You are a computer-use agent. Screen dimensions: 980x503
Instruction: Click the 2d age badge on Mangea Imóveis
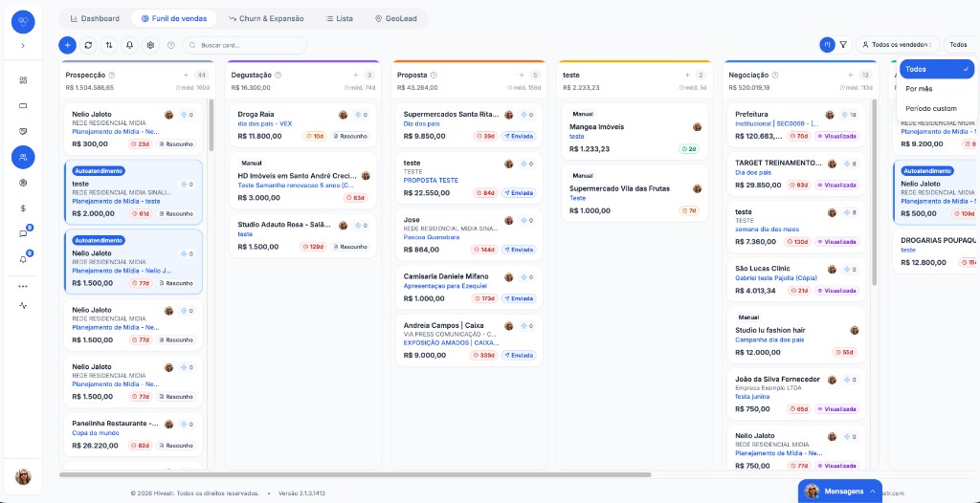click(689, 149)
